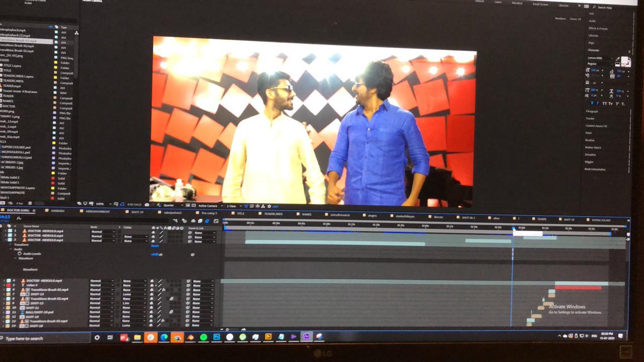Toggle Faux Bold style in the Character panel
The width and height of the screenshot is (644, 362).
click(592, 104)
